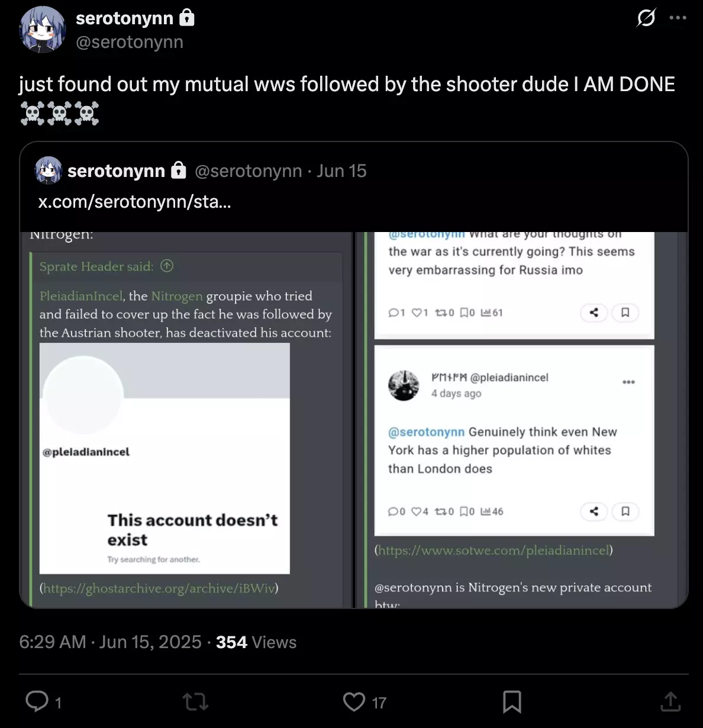Open the three-dot more options menu
Screen dimensions: 703x728
[x=678, y=18]
